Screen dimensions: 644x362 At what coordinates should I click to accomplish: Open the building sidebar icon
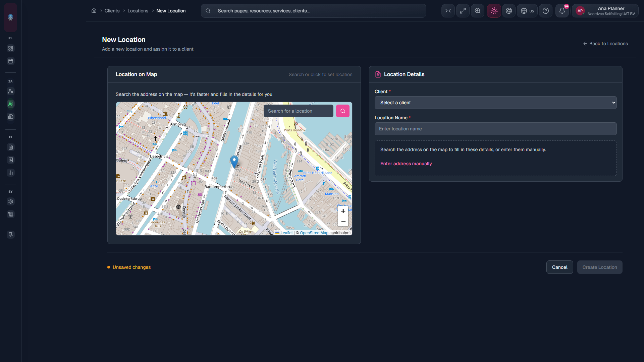click(11, 117)
